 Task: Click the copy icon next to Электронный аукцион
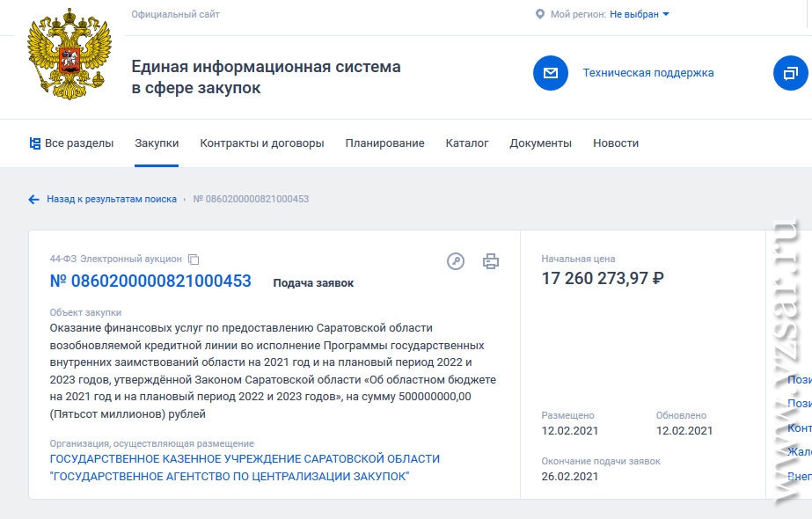(194, 259)
